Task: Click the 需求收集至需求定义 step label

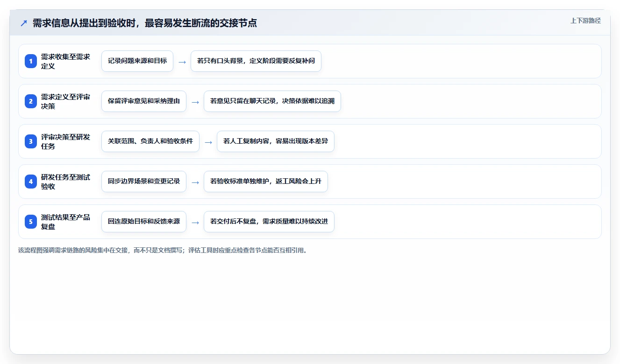Action: click(65, 61)
